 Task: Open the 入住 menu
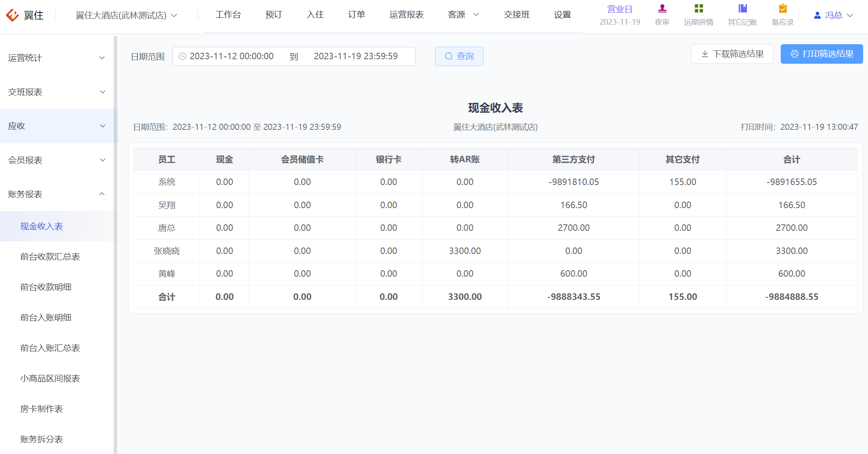(x=315, y=15)
